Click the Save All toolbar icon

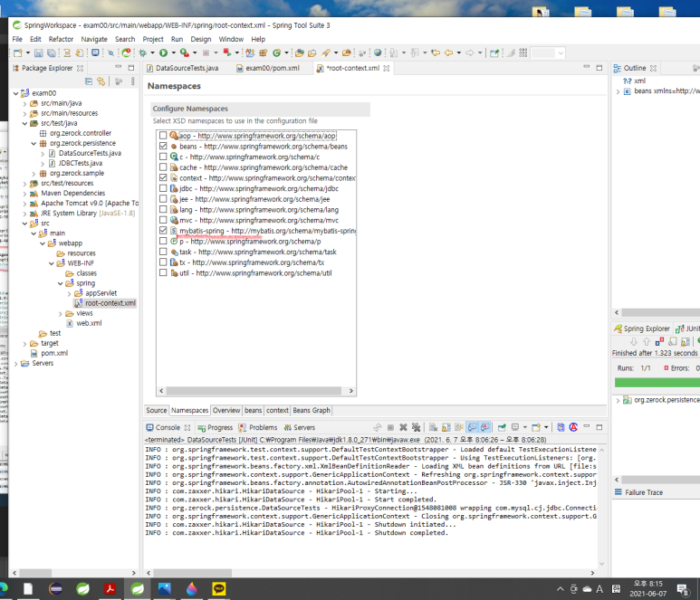52,53
